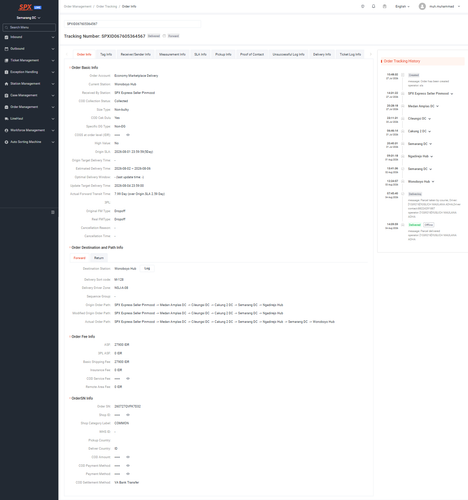
Task: Click the Auto Sorting Machine icon
Action: [6, 142]
